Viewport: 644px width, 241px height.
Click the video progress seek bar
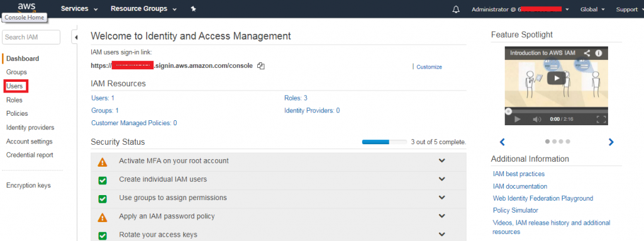coord(556,111)
